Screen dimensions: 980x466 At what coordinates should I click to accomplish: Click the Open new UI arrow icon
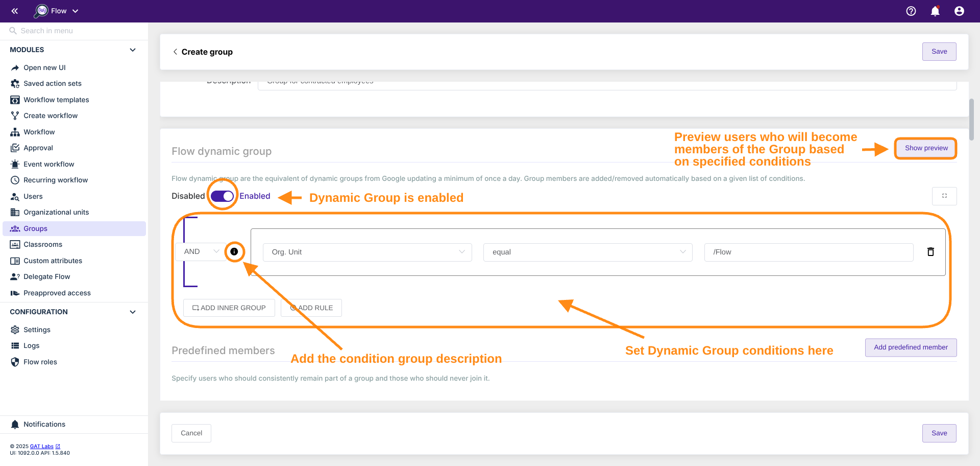tap(15, 67)
